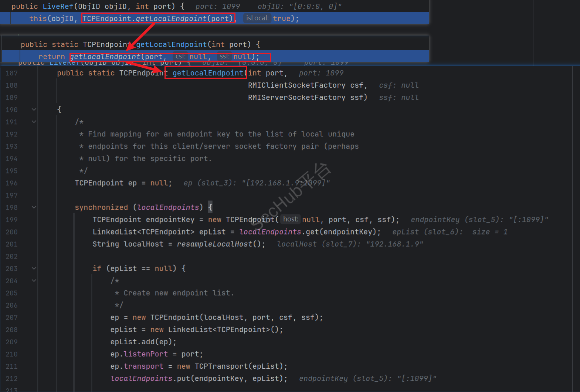
Task: Click the LiveRef constructor name
Action: 58,6
